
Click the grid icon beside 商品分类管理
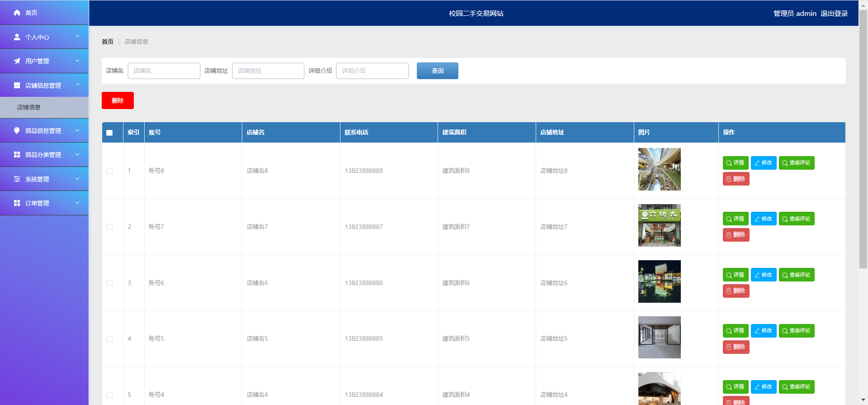[x=17, y=155]
